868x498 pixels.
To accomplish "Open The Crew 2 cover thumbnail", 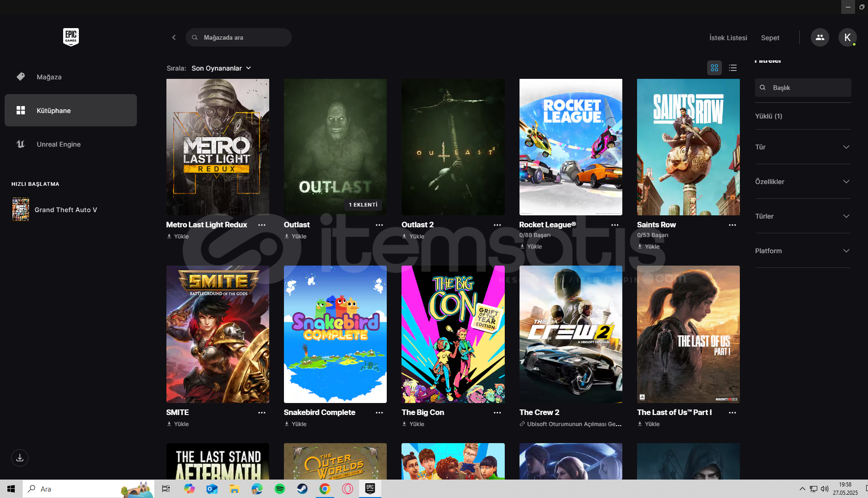I will click(571, 334).
